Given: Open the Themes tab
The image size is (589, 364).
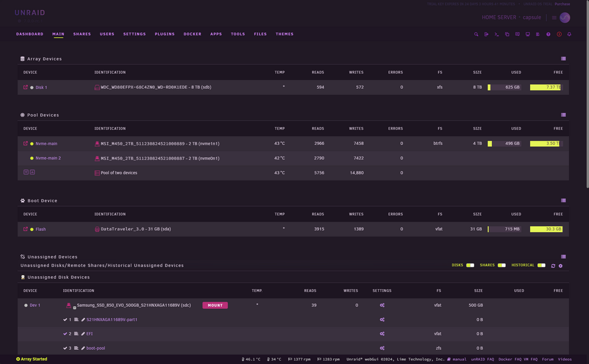Looking at the screenshot, I should point(284,34).
